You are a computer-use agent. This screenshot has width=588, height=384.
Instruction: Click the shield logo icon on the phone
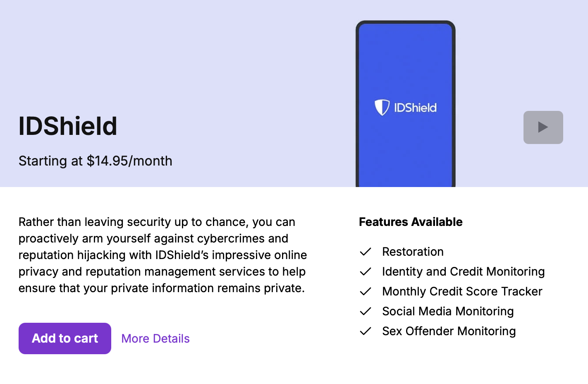pyautogui.click(x=382, y=107)
